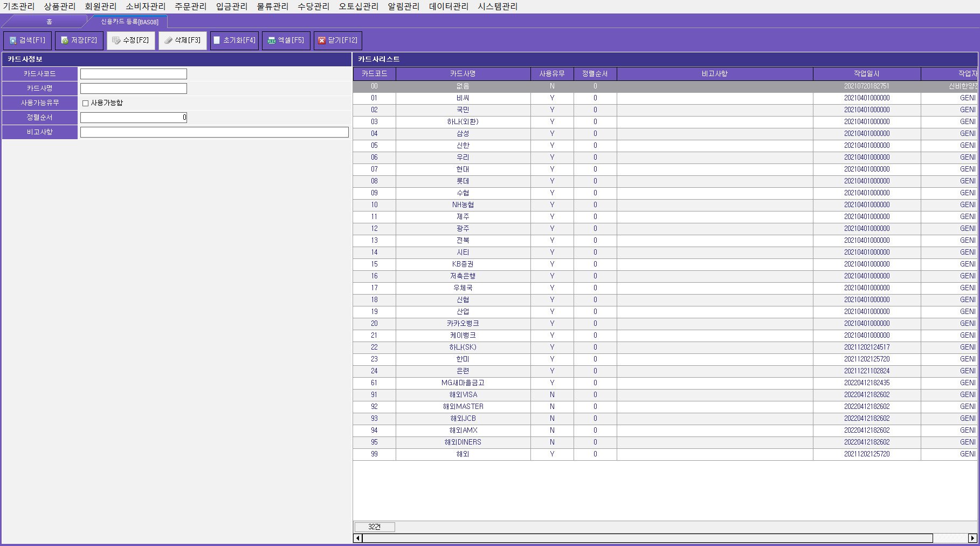Image resolution: width=980 pixels, height=546 pixels.
Task: Sort by the 카드사명 column header
Action: point(463,74)
